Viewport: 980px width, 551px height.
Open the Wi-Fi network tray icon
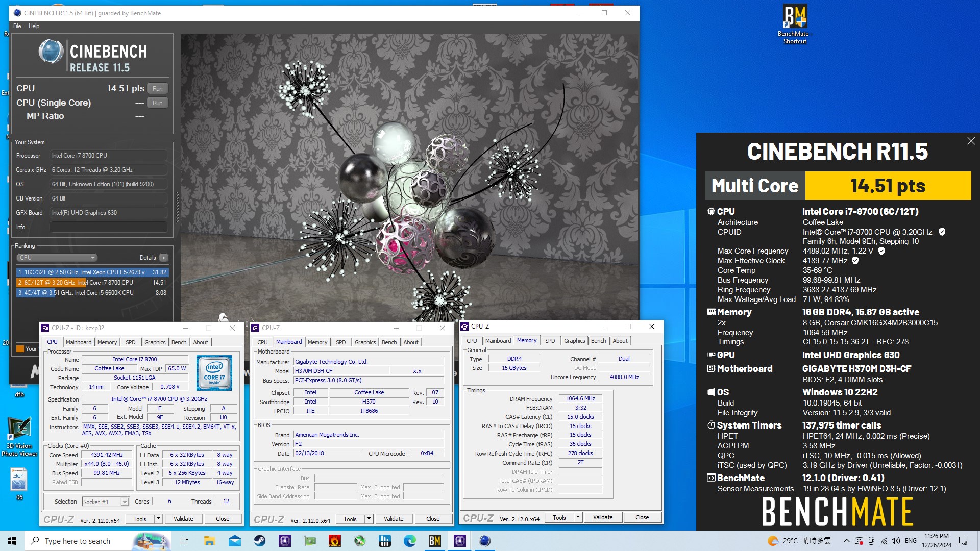(884, 541)
